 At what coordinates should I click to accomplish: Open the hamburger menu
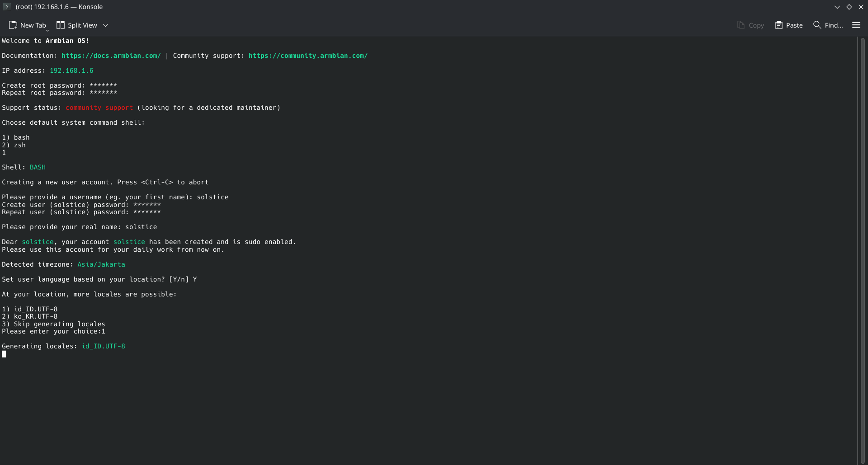(x=856, y=25)
